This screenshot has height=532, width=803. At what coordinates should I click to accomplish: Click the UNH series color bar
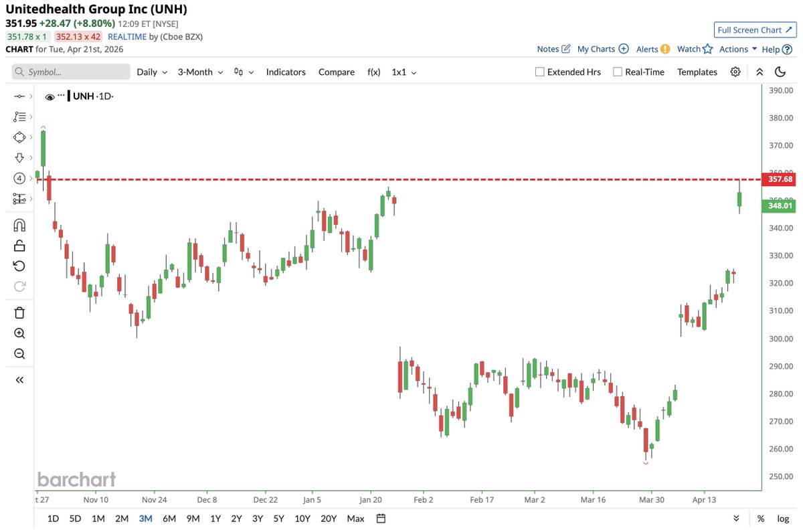pyautogui.click(x=69, y=96)
